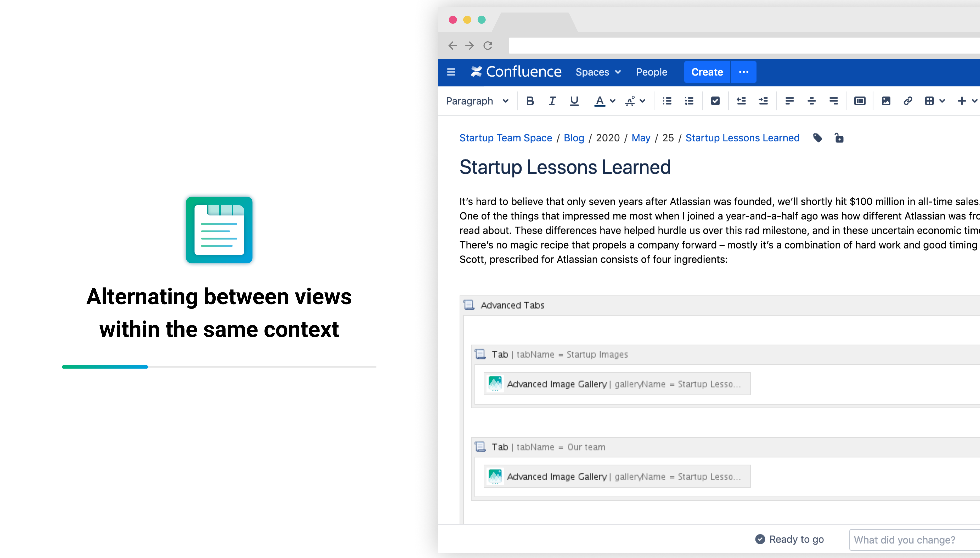Insert a link
The image size is (980, 558).
click(908, 101)
